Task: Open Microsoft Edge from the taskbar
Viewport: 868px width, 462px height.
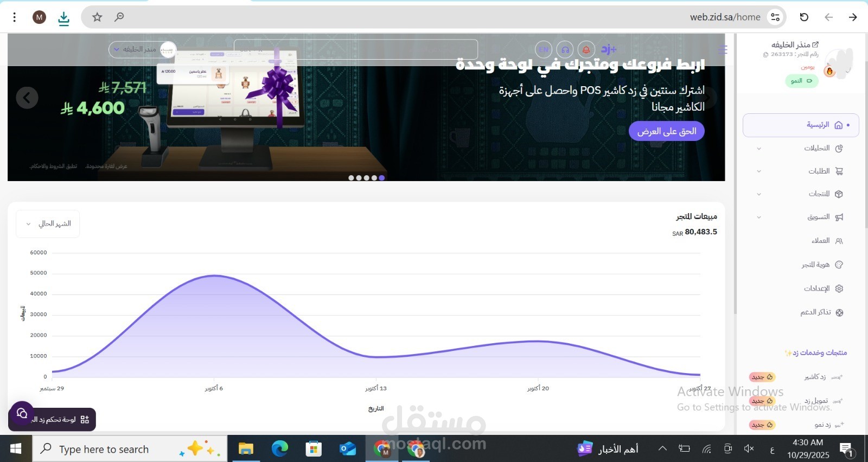Action: (280, 448)
